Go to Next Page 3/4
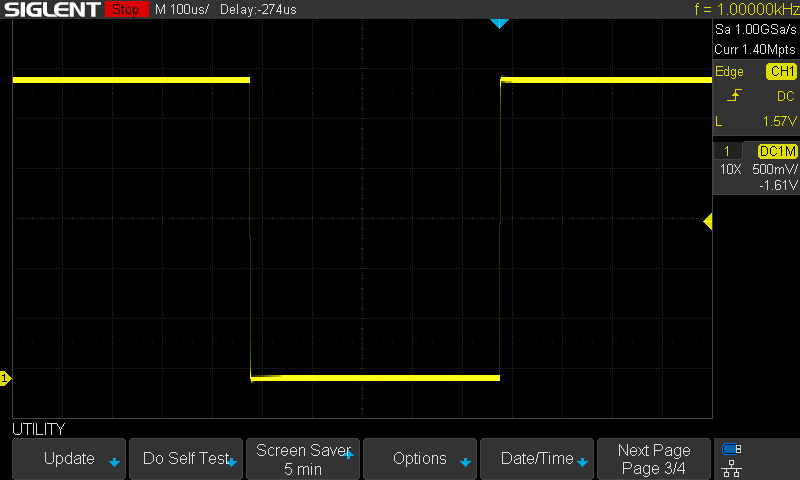 click(654, 459)
